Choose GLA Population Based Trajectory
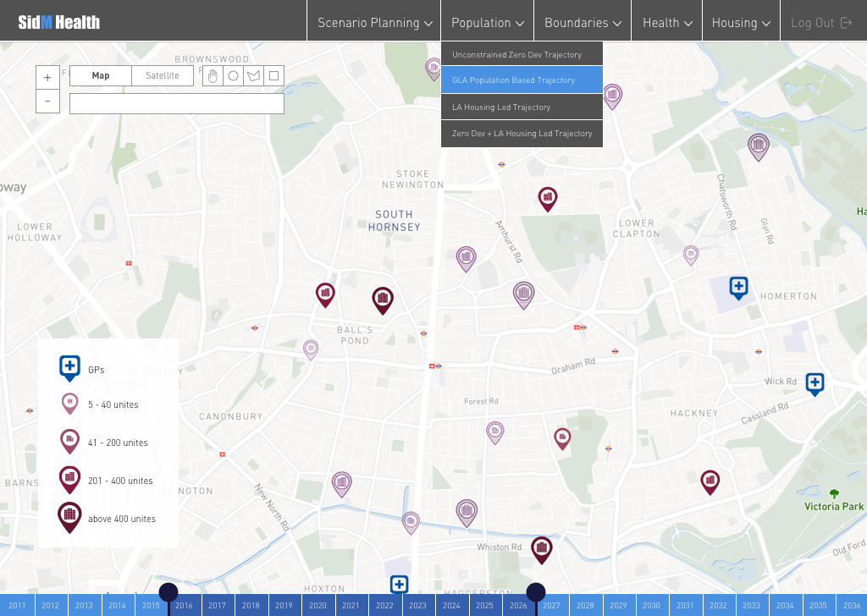Image resolution: width=867 pixels, height=616 pixels. click(x=522, y=80)
